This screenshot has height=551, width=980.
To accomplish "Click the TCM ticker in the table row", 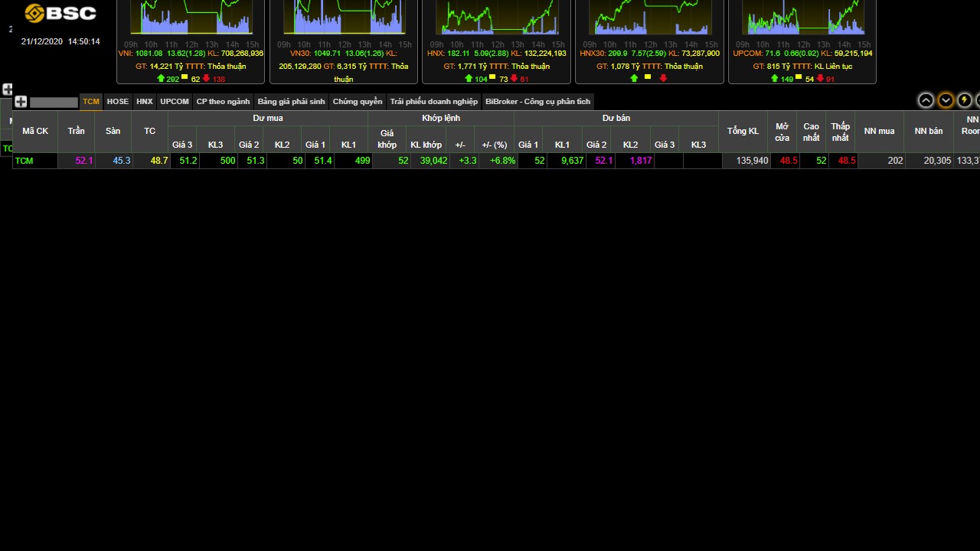I will click(24, 161).
